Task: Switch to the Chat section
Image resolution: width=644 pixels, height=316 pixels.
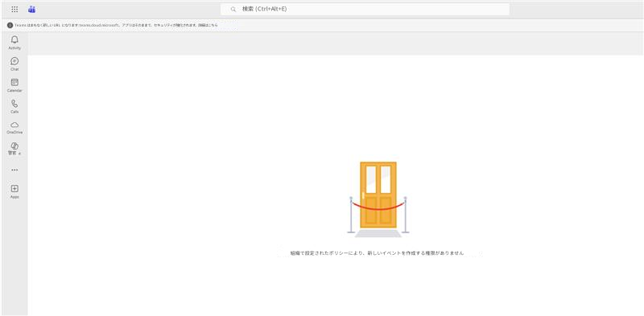Action: pyautogui.click(x=14, y=64)
